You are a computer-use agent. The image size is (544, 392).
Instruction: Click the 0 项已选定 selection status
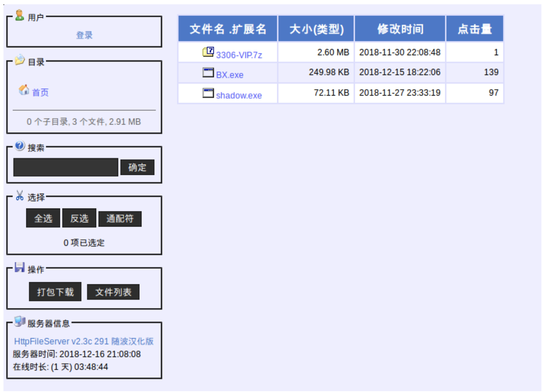tap(84, 243)
